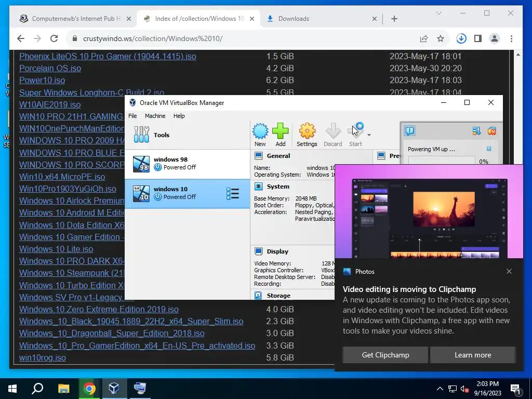
Task: Click the notification center speech bubble icon in VirtualBox
Action: point(410,130)
